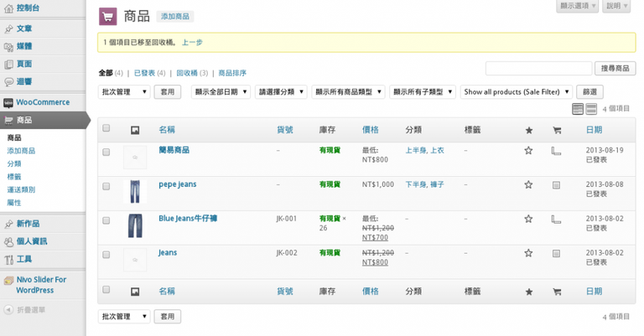Open the 批次管理 bulk actions dropdown

[124, 92]
